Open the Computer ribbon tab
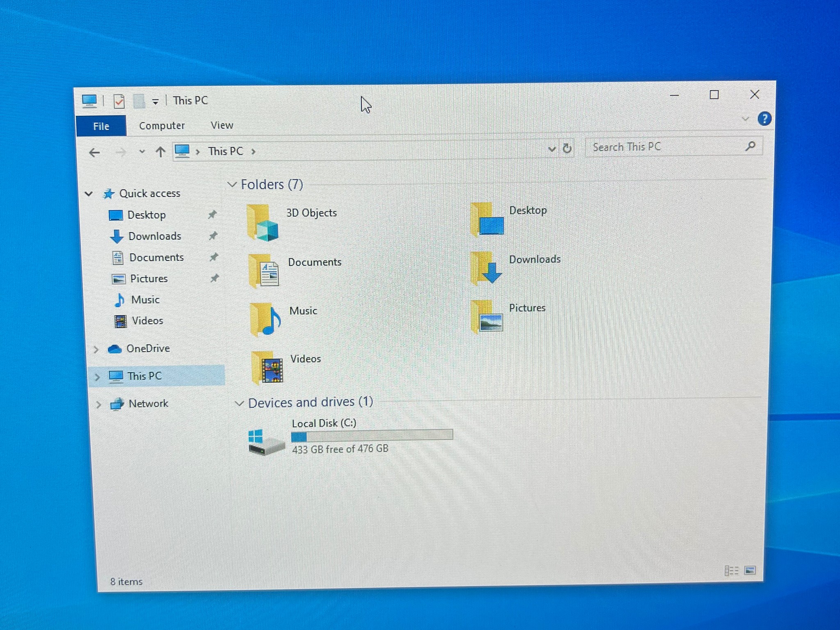The height and width of the screenshot is (630, 840). click(x=162, y=126)
